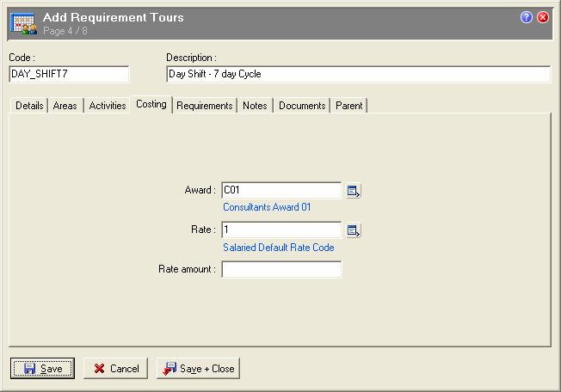Click the Rate amount label
This screenshot has height=392, width=561.
(x=187, y=269)
